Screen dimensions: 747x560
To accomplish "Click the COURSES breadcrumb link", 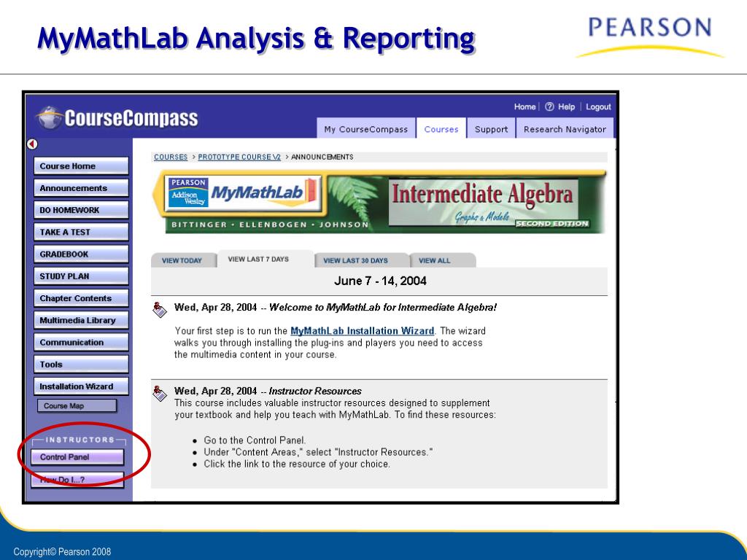I will point(171,157).
